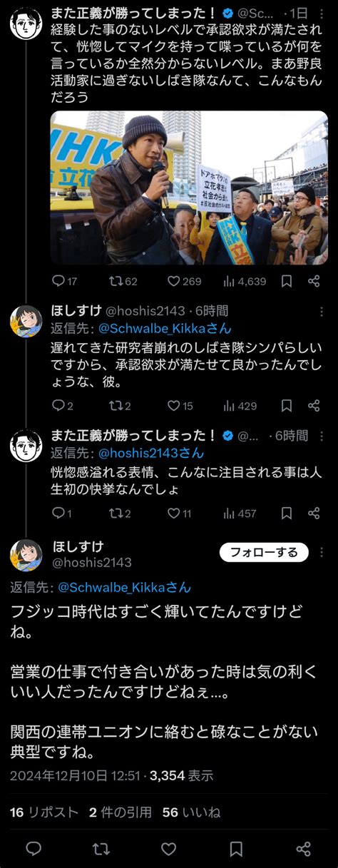Bookmark the bottom main tweet
Image resolution: width=338 pixels, height=868 pixels.
[236, 849]
